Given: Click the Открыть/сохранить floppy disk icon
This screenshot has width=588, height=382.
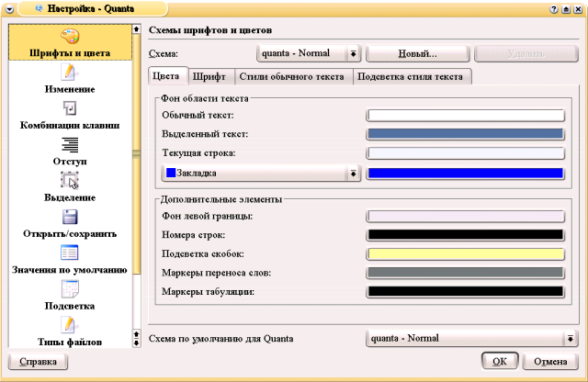Looking at the screenshot, I should 69,217.
